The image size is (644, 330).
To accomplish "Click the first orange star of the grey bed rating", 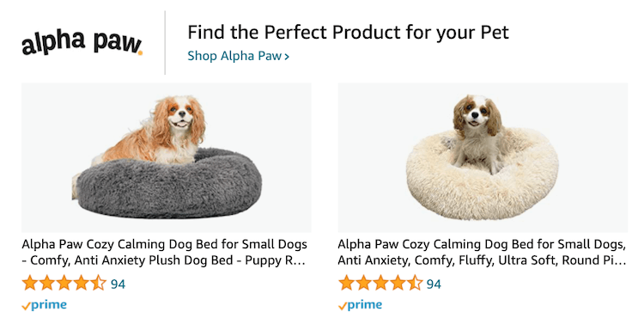I will tap(29, 284).
